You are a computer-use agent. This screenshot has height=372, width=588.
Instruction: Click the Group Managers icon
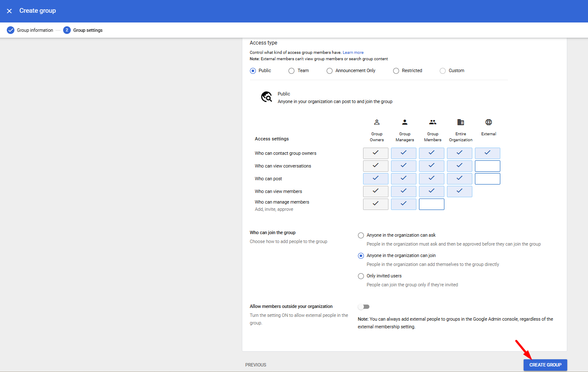405,122
